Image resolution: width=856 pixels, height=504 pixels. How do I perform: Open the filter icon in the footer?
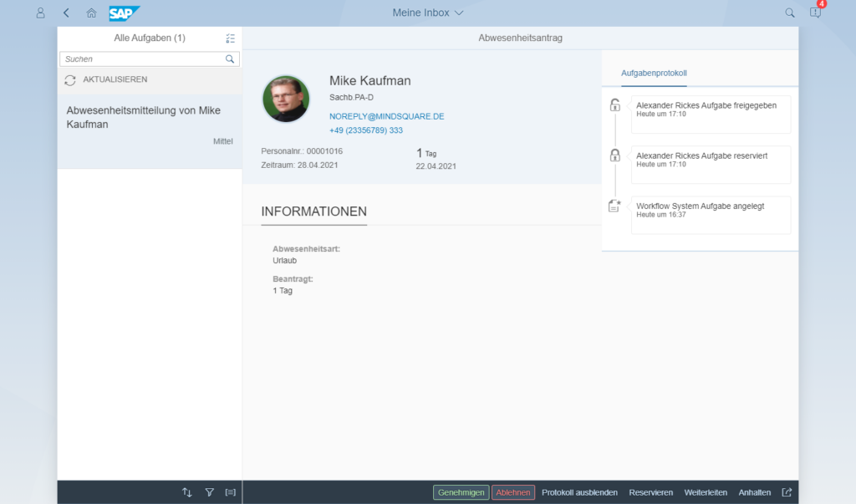[209, 492]
